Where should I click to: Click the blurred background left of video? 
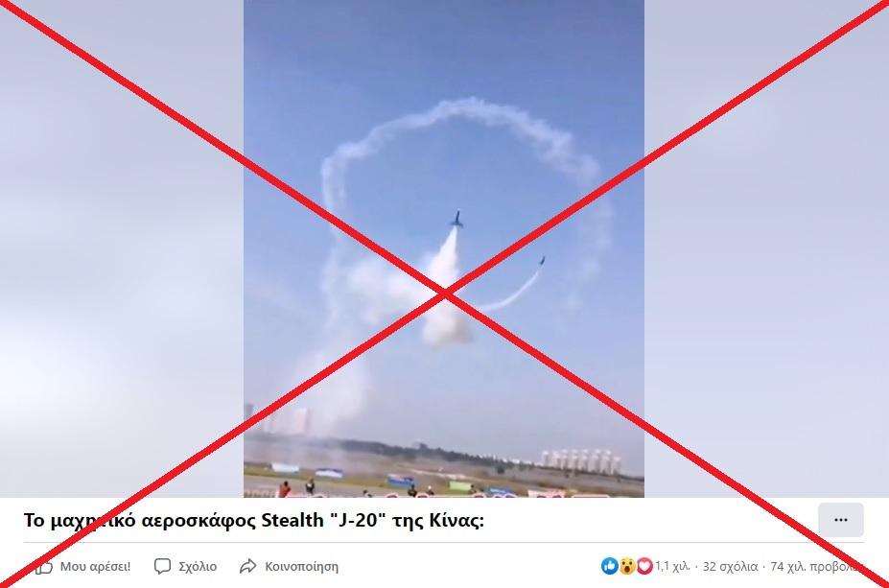click(122, 248)
